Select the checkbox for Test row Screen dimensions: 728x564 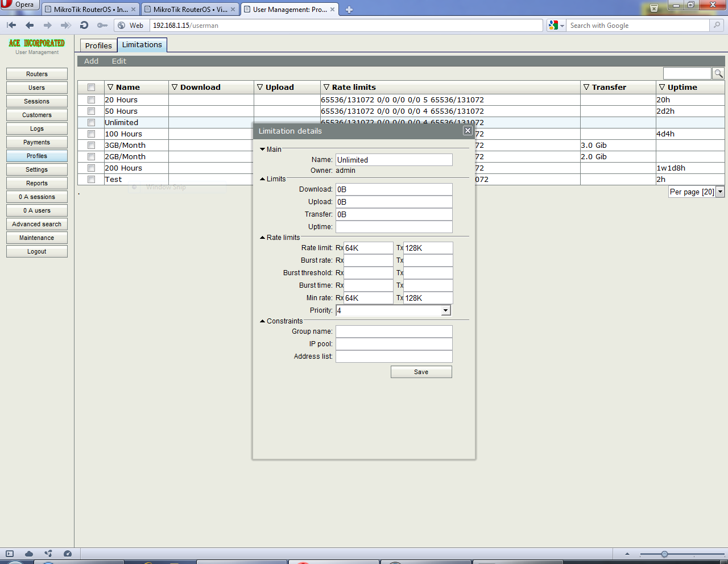91,180
